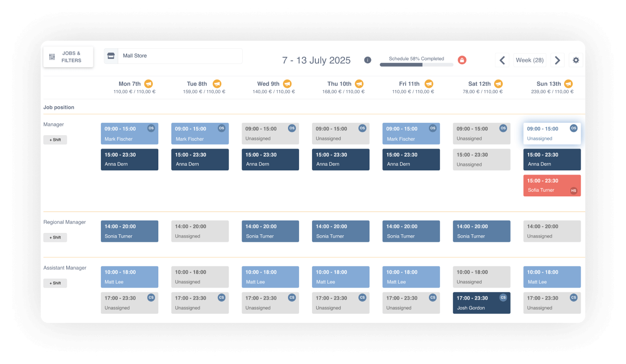This screenshot has width=626, height=364.
Task: Open Matt Lee's Sunday 10:00 - 18:00 shift
Action: (552, 277)
